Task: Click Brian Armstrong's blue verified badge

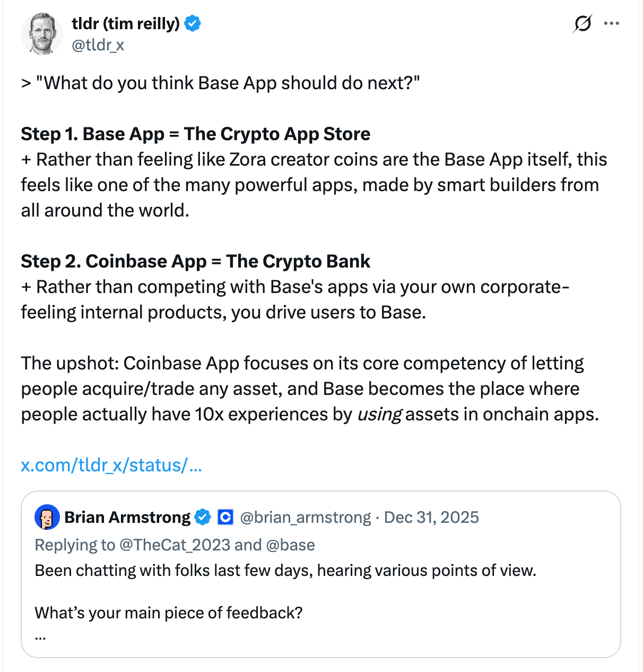Action: click(x=203, y=517)
